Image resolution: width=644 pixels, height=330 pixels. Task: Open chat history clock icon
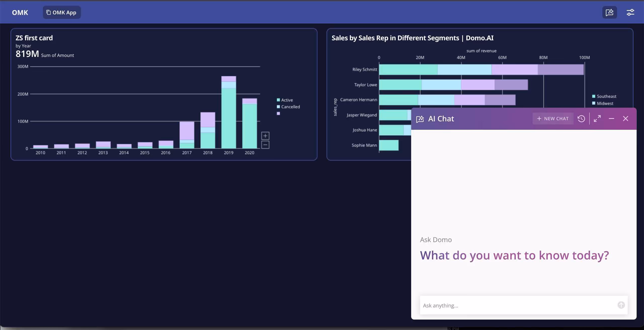pos(581,119)
